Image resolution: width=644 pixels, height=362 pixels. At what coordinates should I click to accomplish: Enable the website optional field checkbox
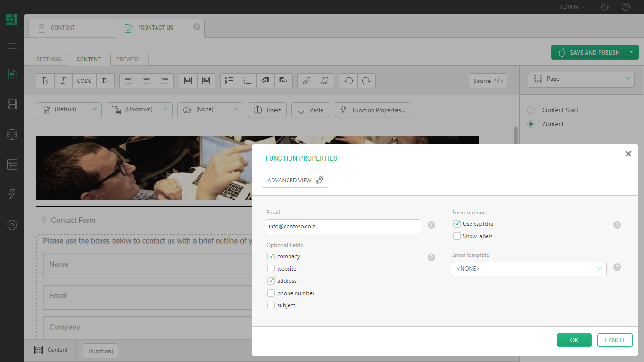(x=271, y=269)
